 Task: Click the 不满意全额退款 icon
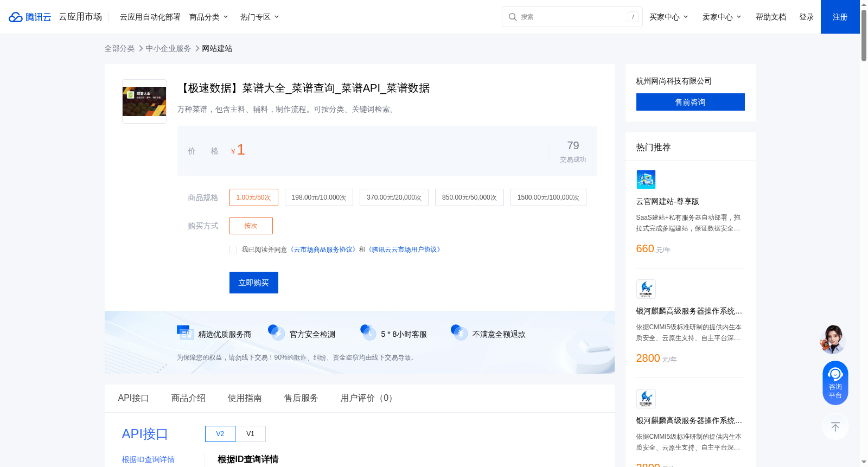coord(459,332)
